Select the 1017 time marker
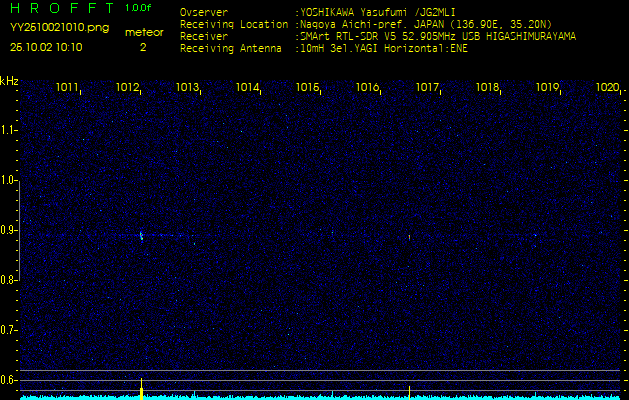 click(427, 88)
